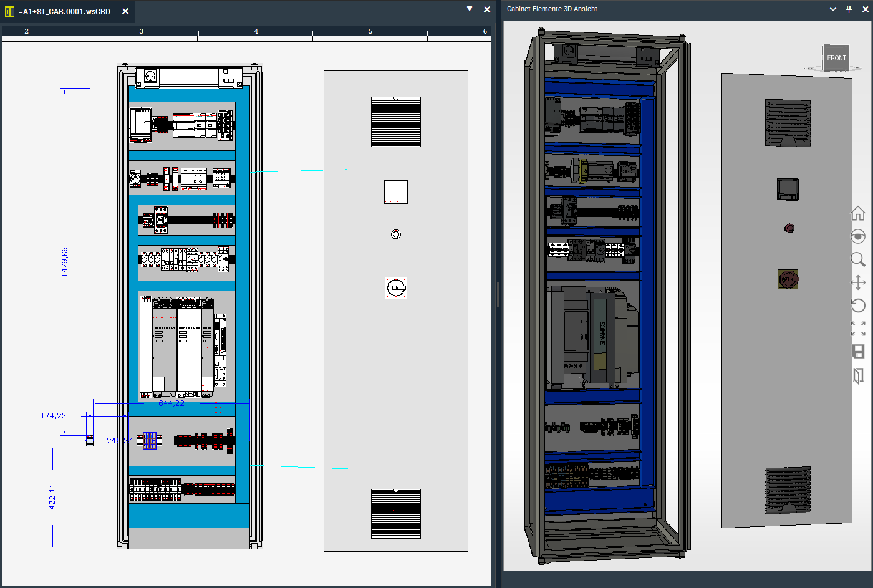Click the Home view icon in 3D toolbar
The image size is (873, 588).
tap(858, 213)
